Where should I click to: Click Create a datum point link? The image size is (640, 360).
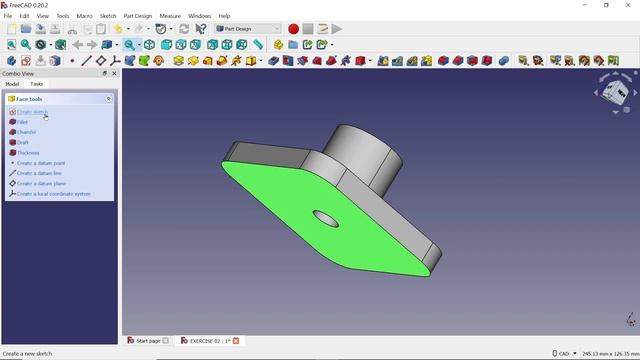(41, 163)
